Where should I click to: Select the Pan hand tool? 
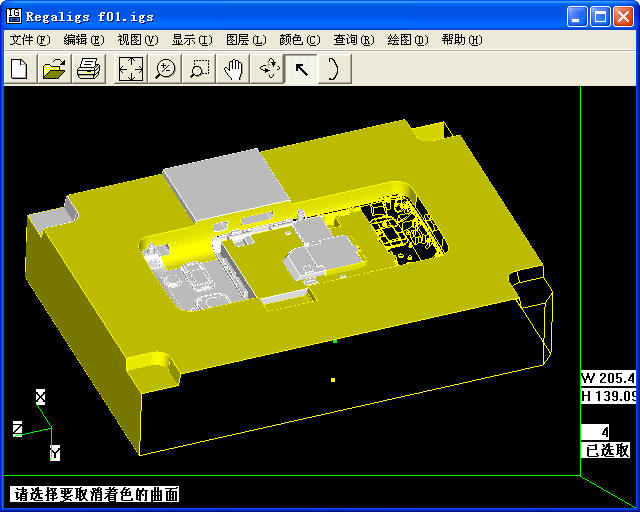233,68
